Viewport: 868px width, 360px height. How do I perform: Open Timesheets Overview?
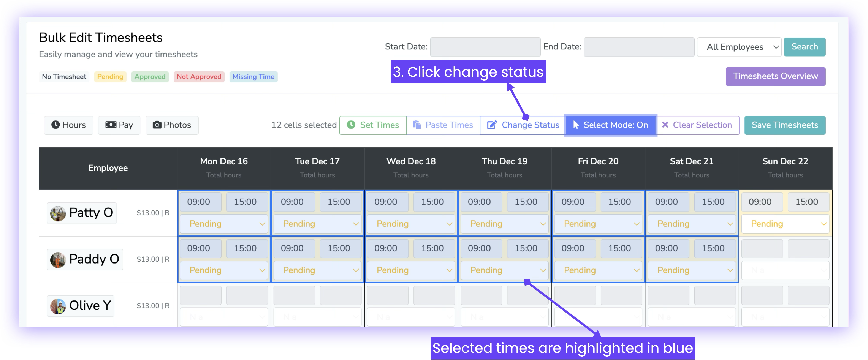(775, 76)
